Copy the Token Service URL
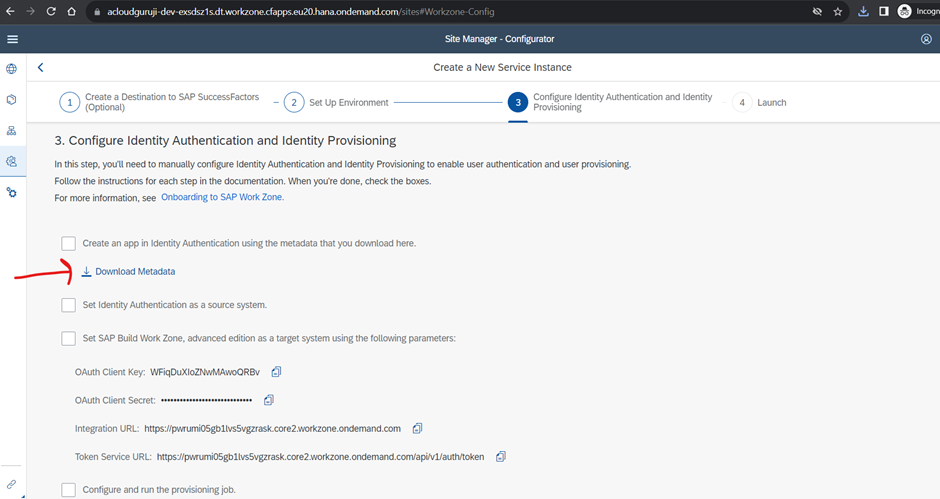This screenshot has width=940, height=499. click(x=501, y=457)
